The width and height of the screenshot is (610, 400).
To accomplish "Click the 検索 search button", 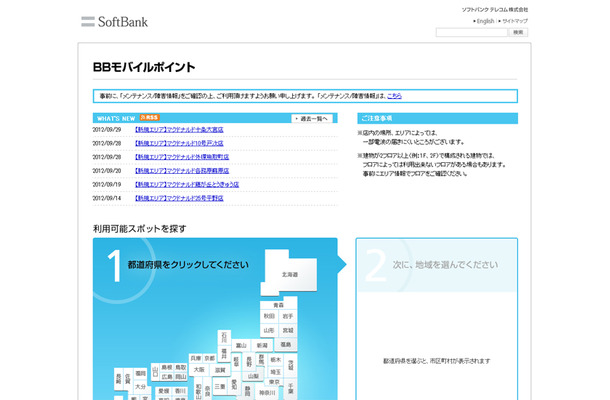I will click(x=518, y=32).
